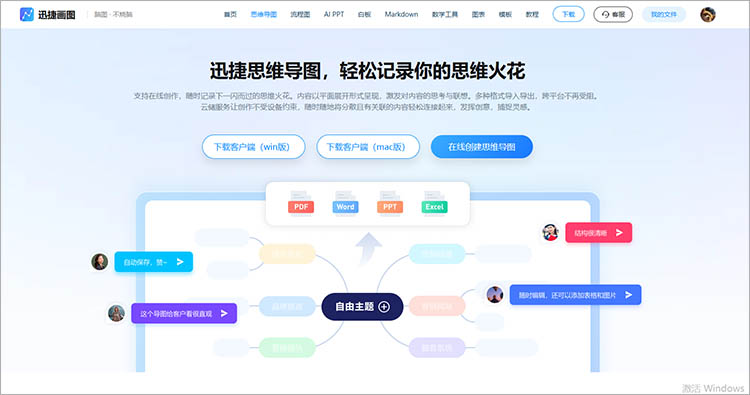Open 我的文件 button
This screenshot has height=395, width=750.
coord(664,14)
